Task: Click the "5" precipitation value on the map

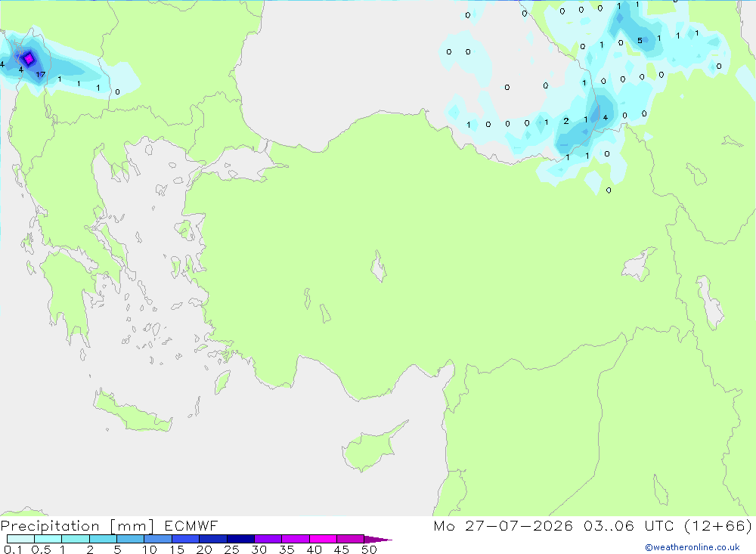Action: (640, 41)
